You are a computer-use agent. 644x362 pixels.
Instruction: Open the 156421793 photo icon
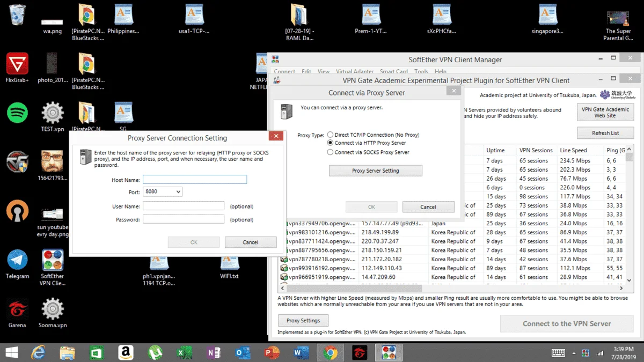point(52,166)
